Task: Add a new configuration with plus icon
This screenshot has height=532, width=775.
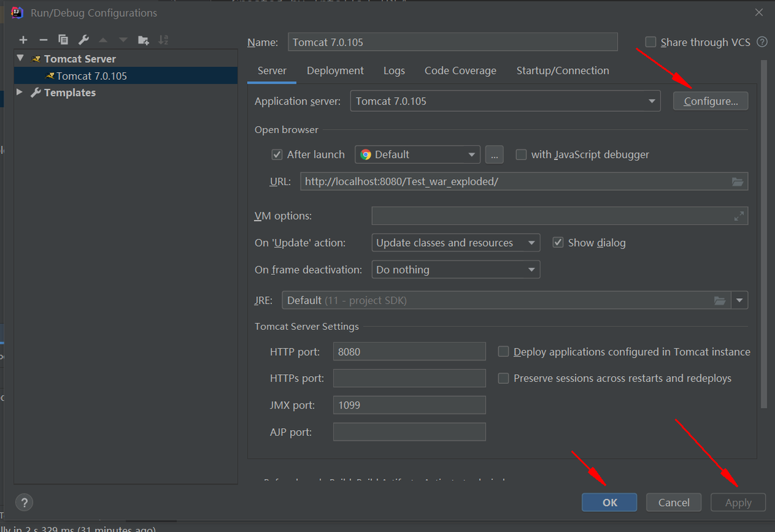Action: point(23,40)
